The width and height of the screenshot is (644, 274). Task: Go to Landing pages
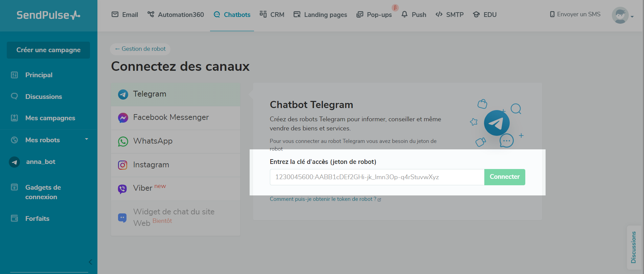320,15
